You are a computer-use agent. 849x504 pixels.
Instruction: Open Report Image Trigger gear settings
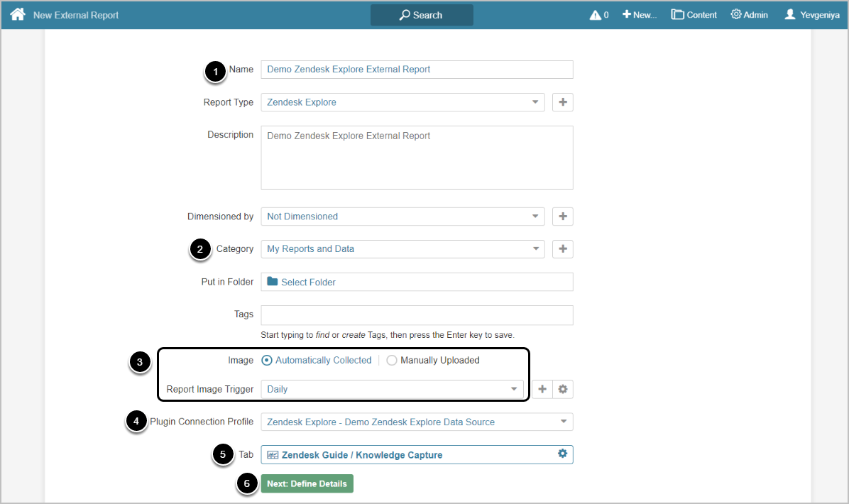563,389
